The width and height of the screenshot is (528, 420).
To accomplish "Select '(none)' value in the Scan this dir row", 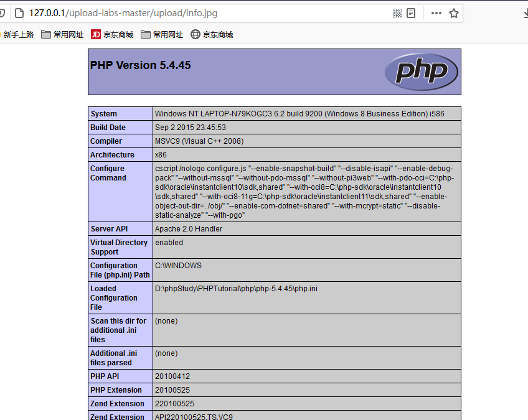I will click(166, 321).
